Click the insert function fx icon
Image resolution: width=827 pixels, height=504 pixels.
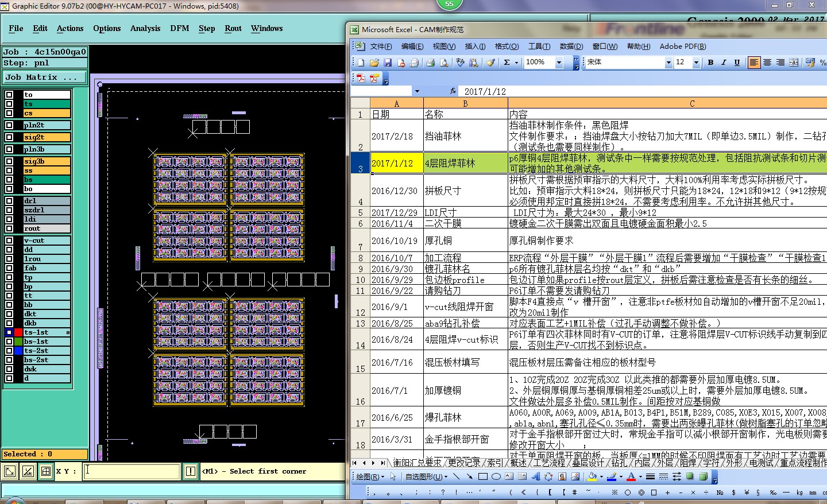tap(453, 91)
